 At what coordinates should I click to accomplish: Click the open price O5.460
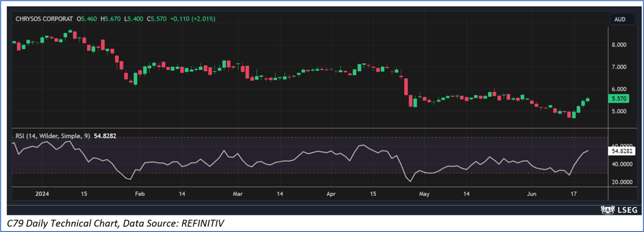pyautogui.click(x=87, y=19)
